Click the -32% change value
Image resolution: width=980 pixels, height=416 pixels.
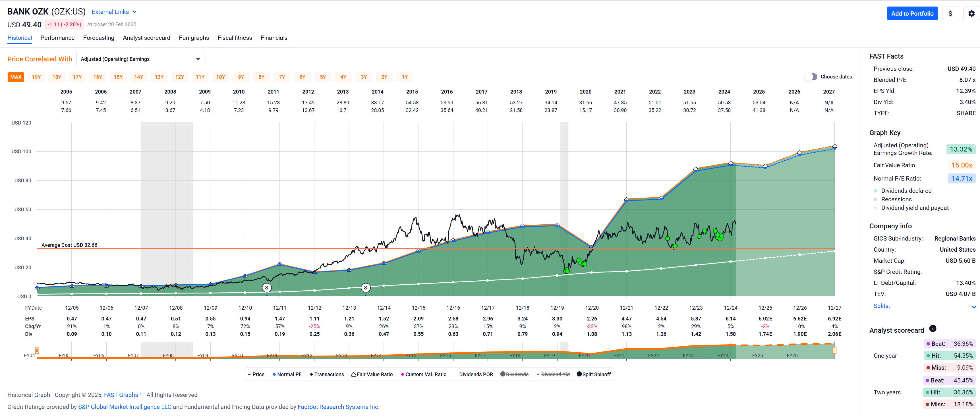click(x=592, y=326)
